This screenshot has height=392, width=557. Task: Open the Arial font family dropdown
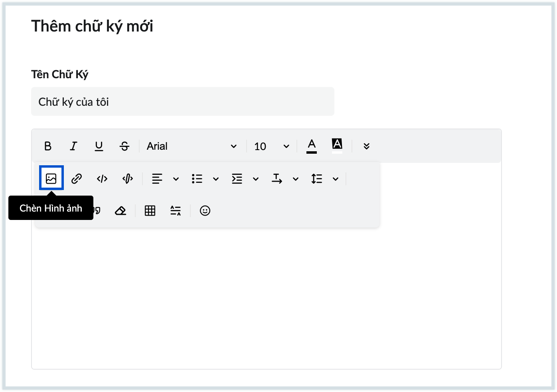coord(192,146)
